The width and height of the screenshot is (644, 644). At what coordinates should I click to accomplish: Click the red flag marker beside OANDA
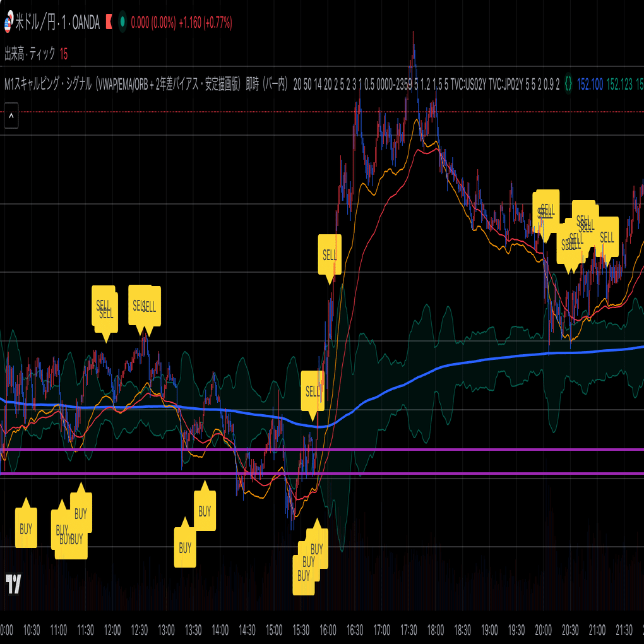pyautogui.click(x=109, y=22)
